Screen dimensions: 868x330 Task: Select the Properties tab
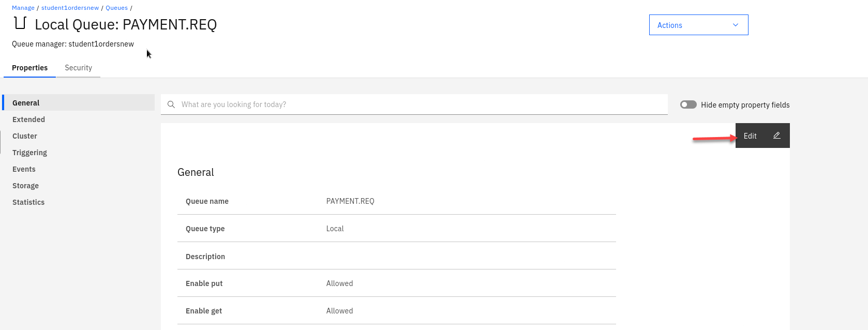[29, 68]
